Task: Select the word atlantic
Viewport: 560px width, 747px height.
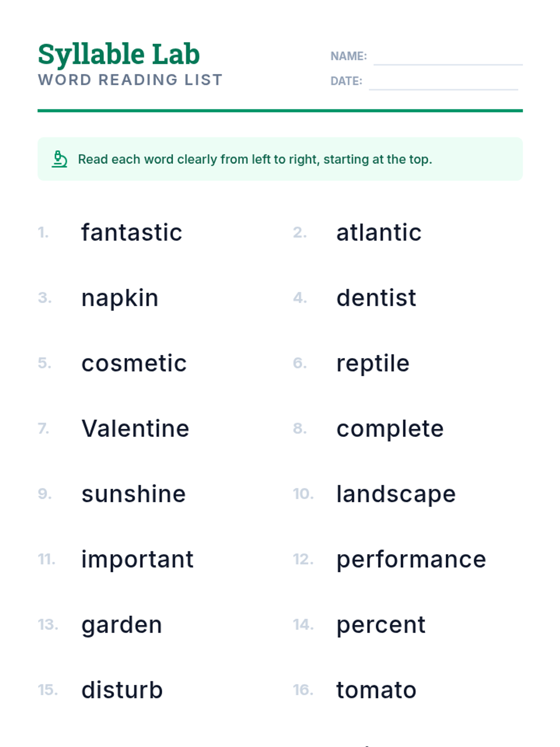Action: (x=379, y=233)
